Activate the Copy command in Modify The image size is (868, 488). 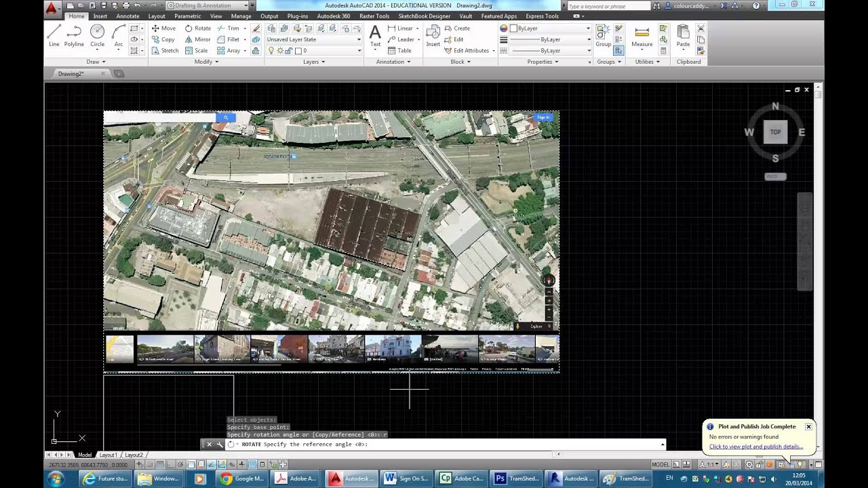[163, 39]
